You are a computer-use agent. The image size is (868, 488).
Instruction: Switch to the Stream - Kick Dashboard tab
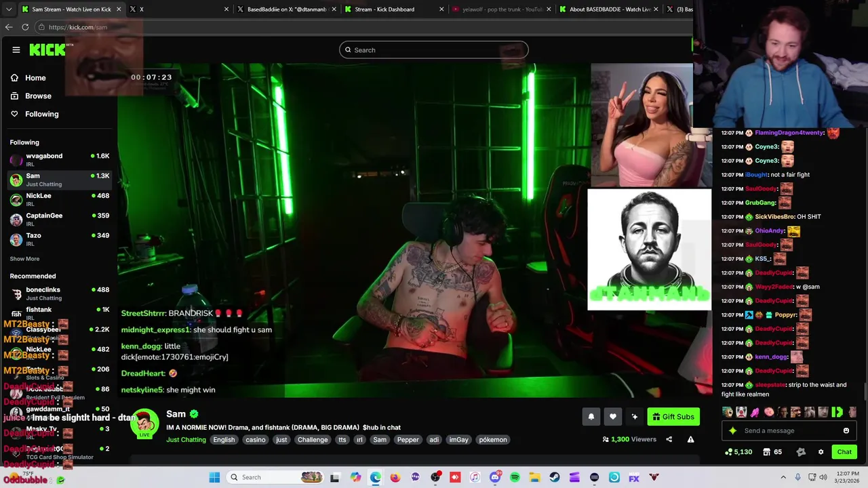393,9
